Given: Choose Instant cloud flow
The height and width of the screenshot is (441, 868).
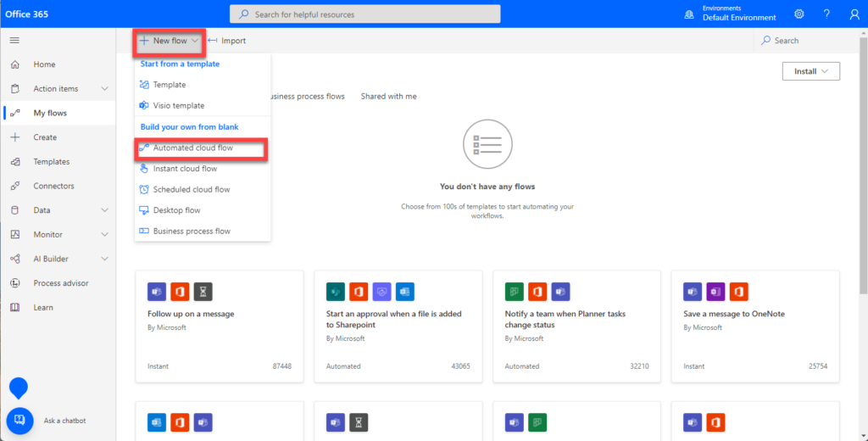Looking at the screenshot, I should [x=202, y=169].
